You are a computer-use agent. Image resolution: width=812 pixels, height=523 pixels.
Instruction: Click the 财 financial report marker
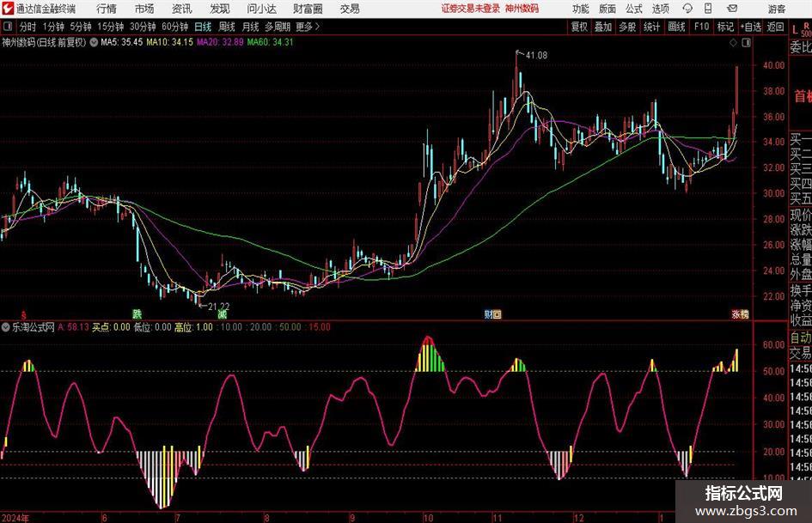click(x=488, y=313)
